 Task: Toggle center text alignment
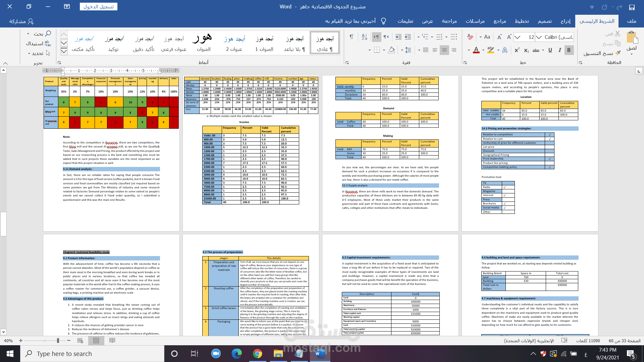[x=444, y=50]
